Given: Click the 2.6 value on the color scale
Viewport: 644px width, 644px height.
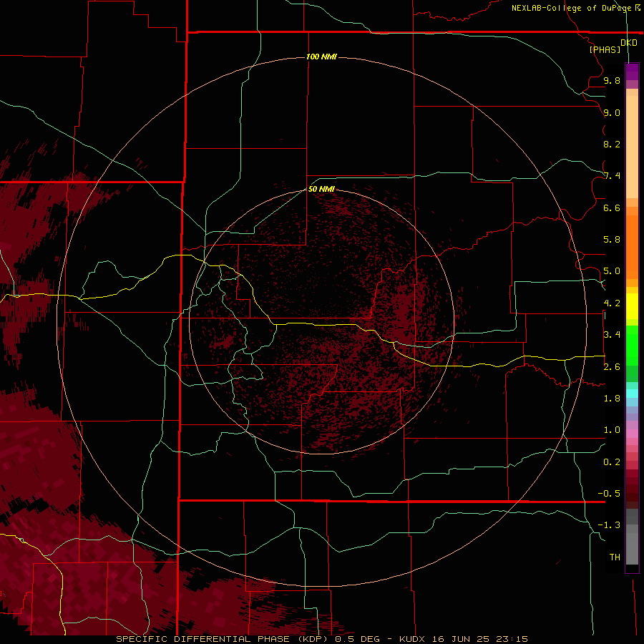Looking at the screenshot, I should pyautogui.click(x=612, y=367).
